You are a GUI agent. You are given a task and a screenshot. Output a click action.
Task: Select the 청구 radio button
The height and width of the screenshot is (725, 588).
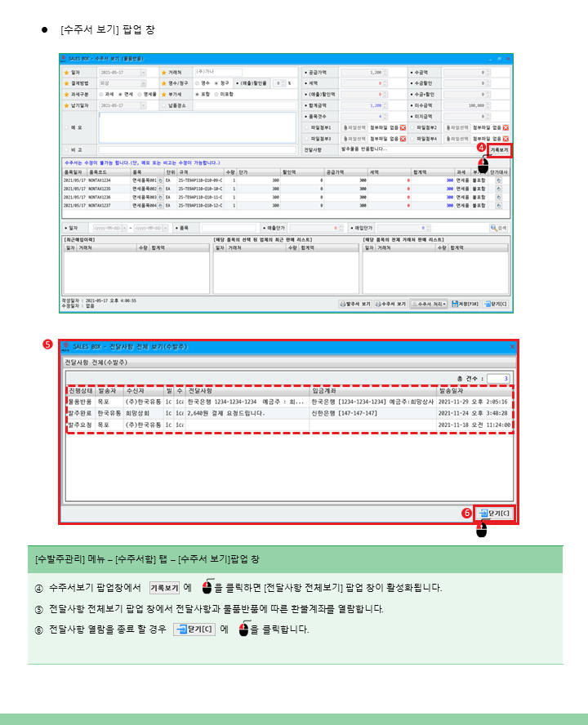(x=216, y=83)
